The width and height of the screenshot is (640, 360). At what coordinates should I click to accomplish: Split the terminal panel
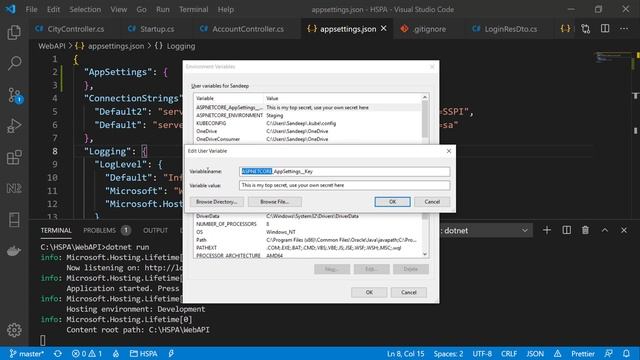(567, 231)
